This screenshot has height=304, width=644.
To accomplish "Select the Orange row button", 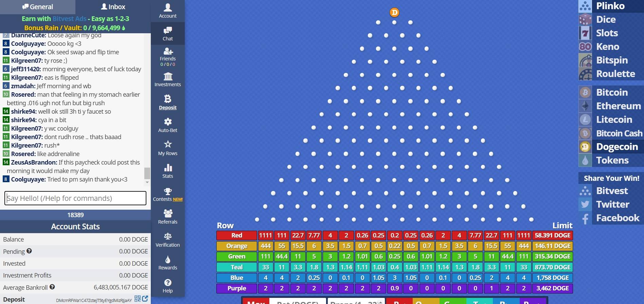I will point(237,246).
